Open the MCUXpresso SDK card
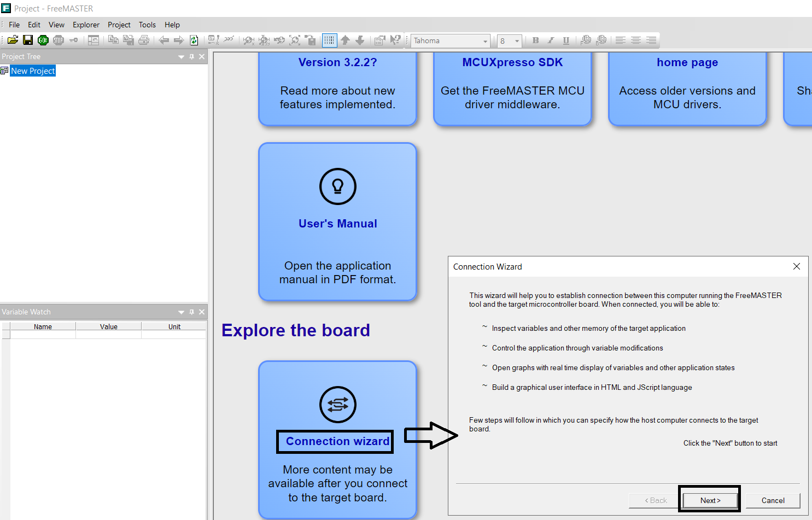 pyautogui.click(x=512, y=89)
